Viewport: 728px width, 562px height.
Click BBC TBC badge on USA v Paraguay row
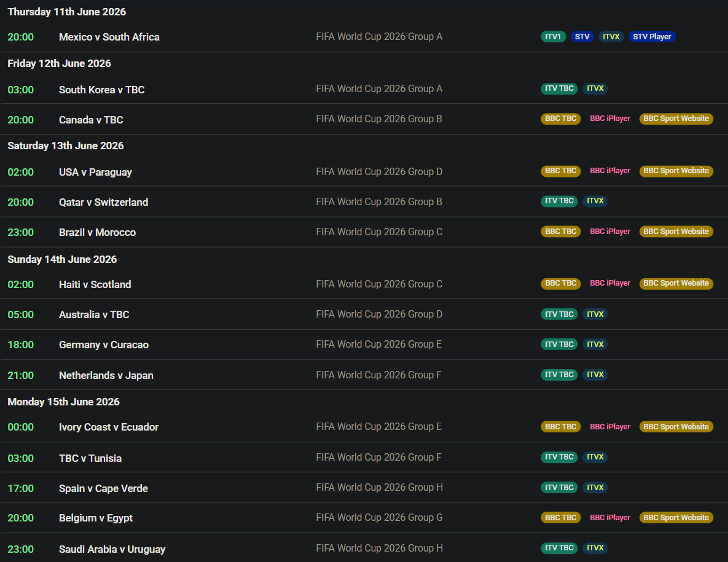coord(560,171)
